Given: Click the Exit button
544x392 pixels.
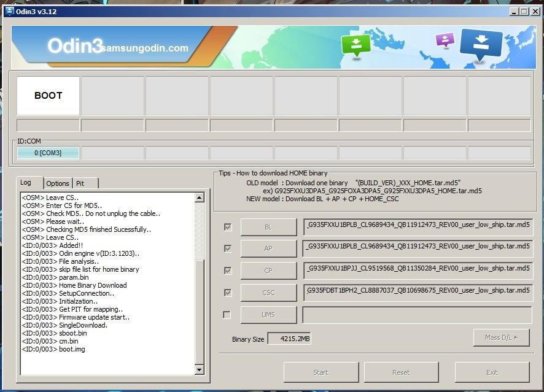Looking at the screenshot, I should (x=492, y=372).
